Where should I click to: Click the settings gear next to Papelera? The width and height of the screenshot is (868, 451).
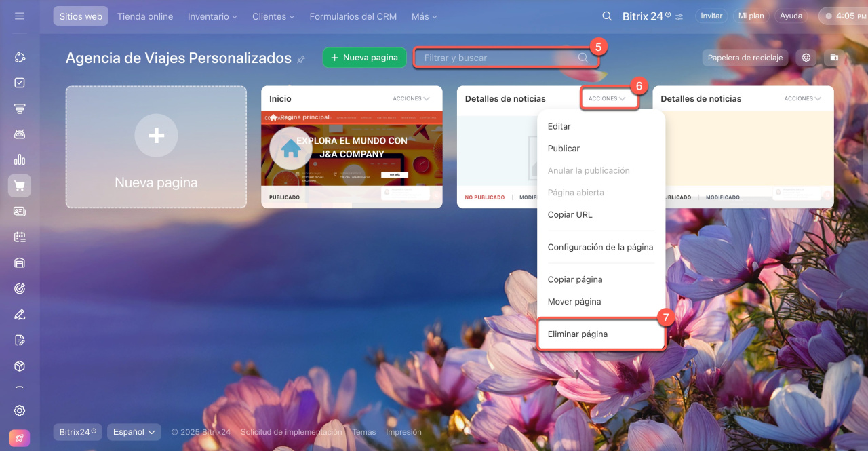(806, 58)
